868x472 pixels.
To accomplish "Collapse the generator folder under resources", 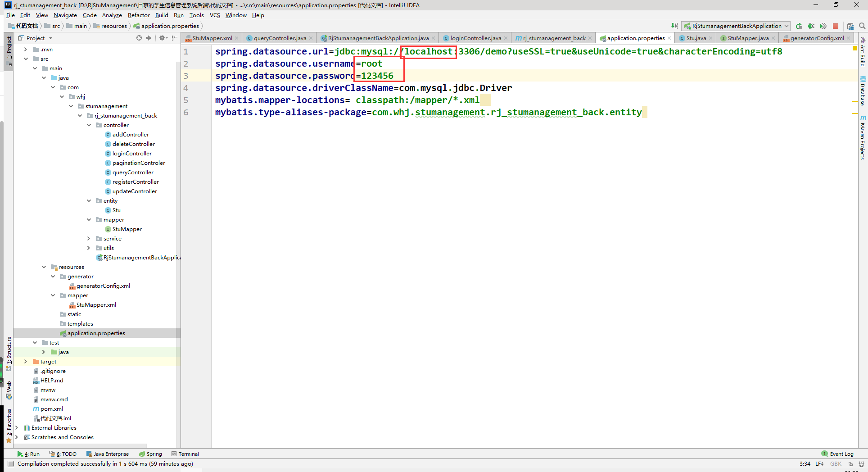I will pyautogui.click(x=53, y=277).
